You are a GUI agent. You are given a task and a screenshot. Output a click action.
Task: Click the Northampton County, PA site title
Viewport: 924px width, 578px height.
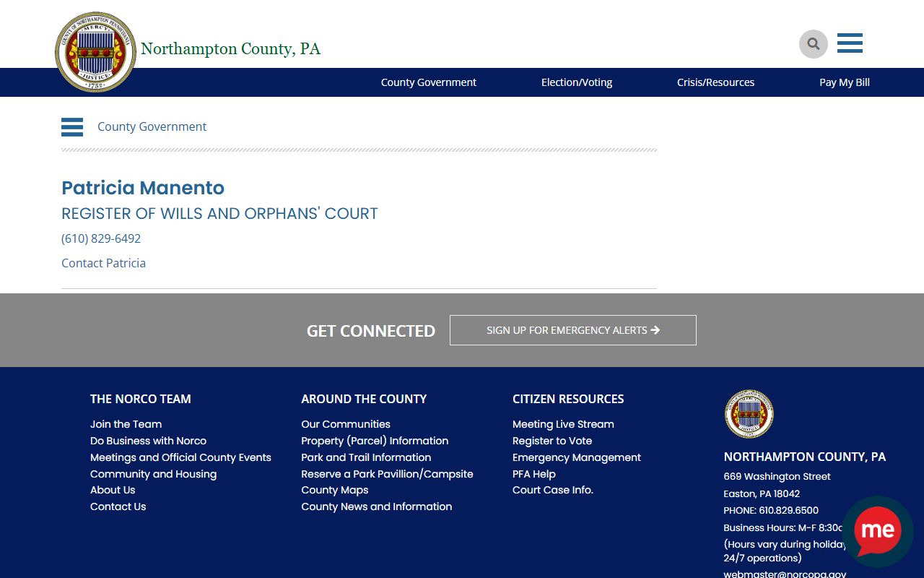coord(230,49)
